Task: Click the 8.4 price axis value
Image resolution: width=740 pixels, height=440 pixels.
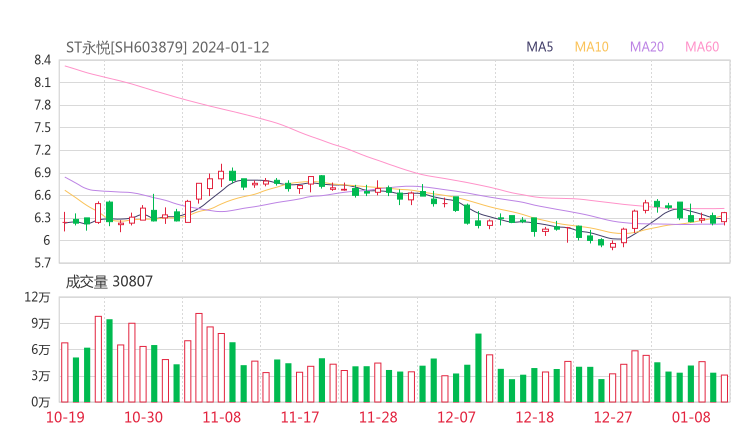Action: (x=42, y=60)
